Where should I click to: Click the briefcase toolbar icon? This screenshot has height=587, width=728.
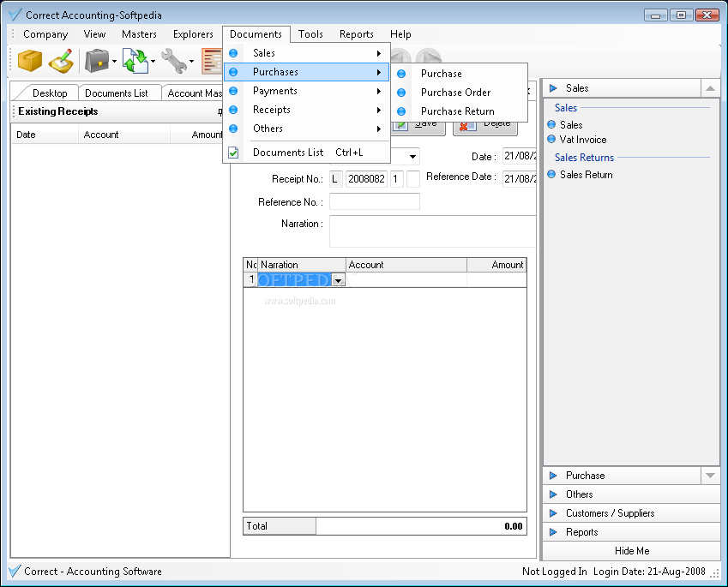(x=97, y=61)
